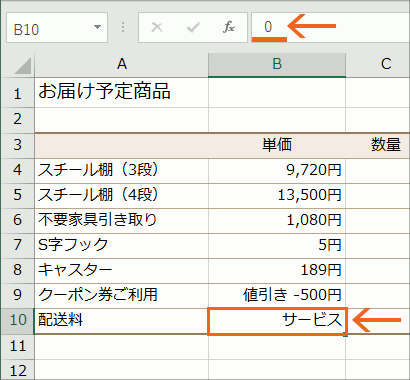The width and height of the screenshot is (410, 380).
Task: Click price cell 1,080円
Action: pos(277,220)
